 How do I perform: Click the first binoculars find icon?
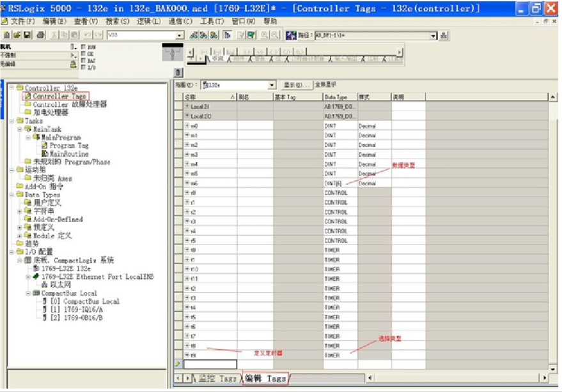pyautogui.click(x=194, y=35)
